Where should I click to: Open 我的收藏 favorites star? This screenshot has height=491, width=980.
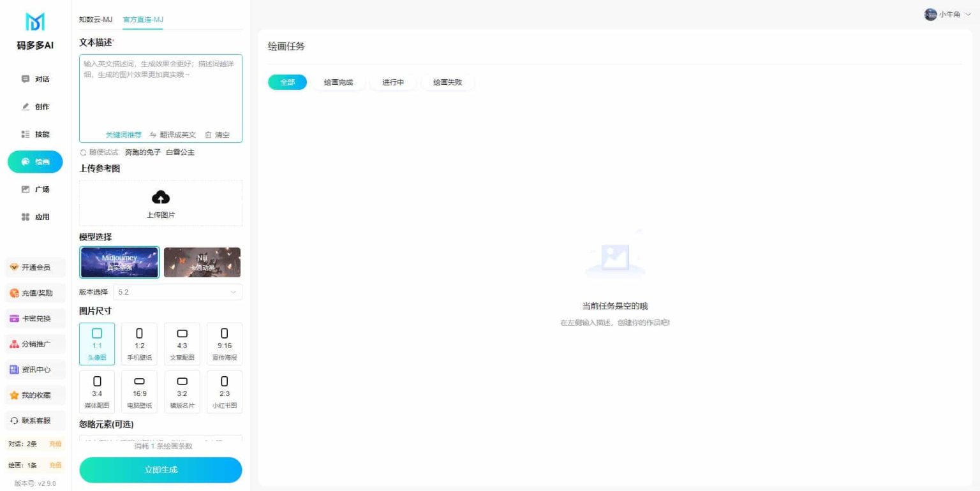coord(14,395)
